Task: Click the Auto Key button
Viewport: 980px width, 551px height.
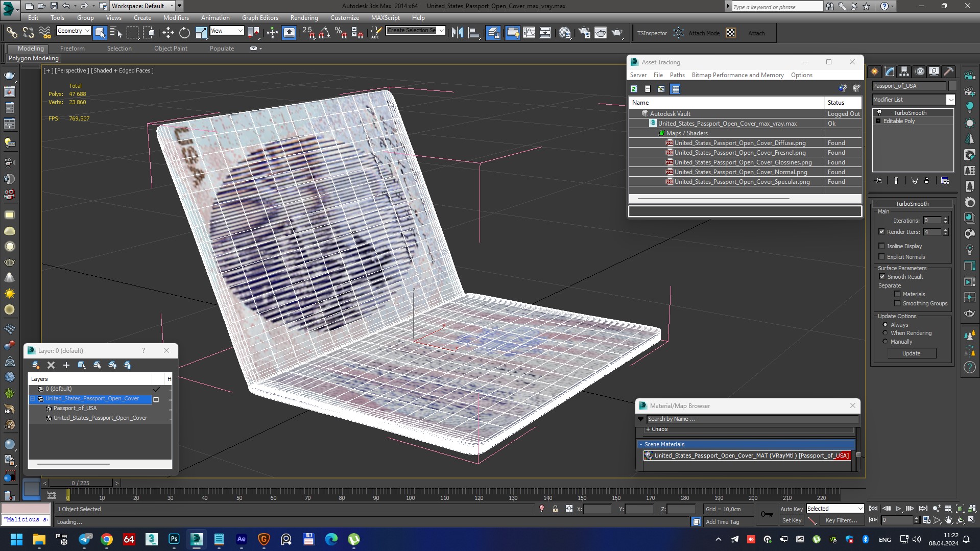Action: pyautogui.click(x=791, y=509)
